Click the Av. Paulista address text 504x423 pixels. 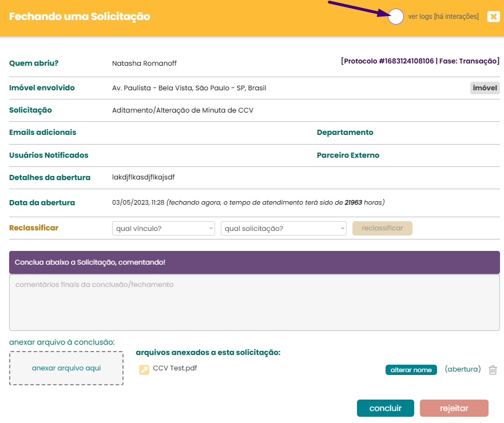[189, 88]
